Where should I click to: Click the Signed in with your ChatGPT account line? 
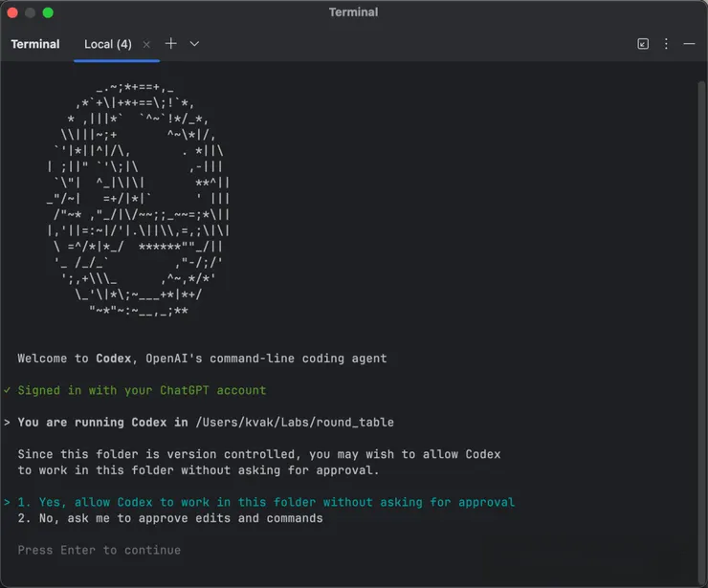tap(142, 390)
